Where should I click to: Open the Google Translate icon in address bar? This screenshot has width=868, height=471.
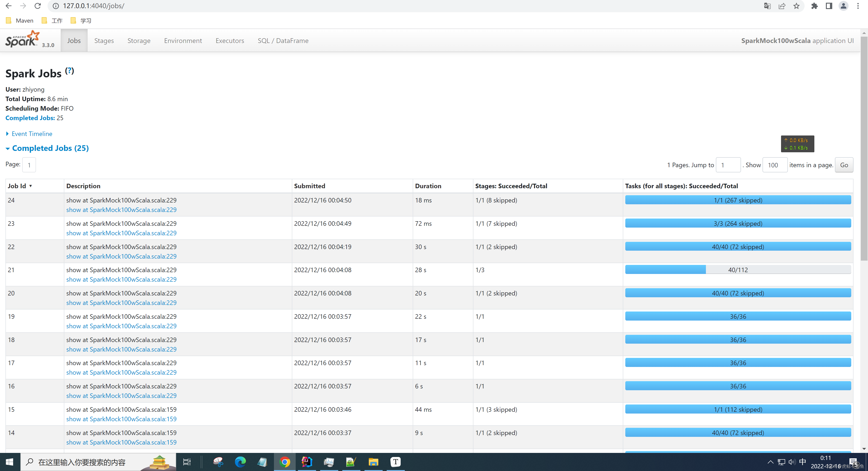(767, 6)
